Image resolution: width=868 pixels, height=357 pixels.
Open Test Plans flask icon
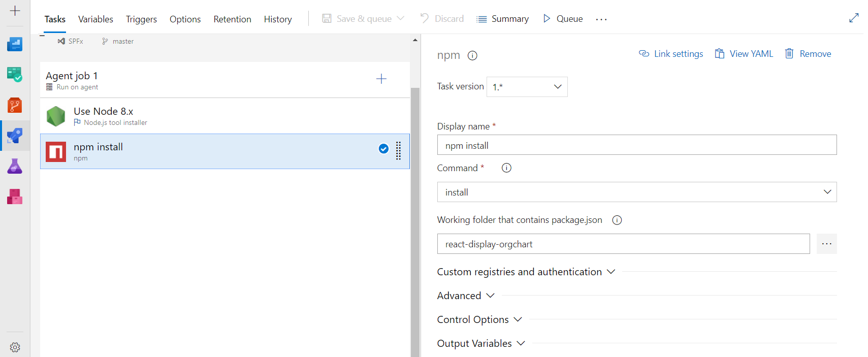(15, 167)
